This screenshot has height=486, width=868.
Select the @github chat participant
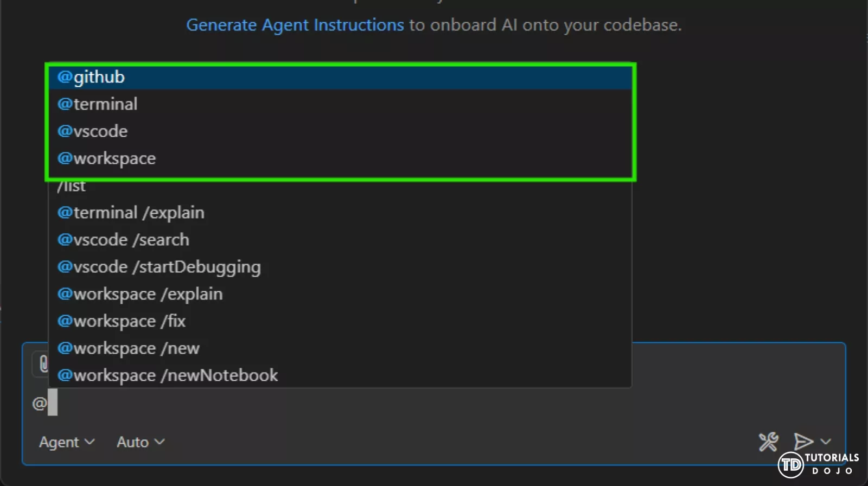91,77
